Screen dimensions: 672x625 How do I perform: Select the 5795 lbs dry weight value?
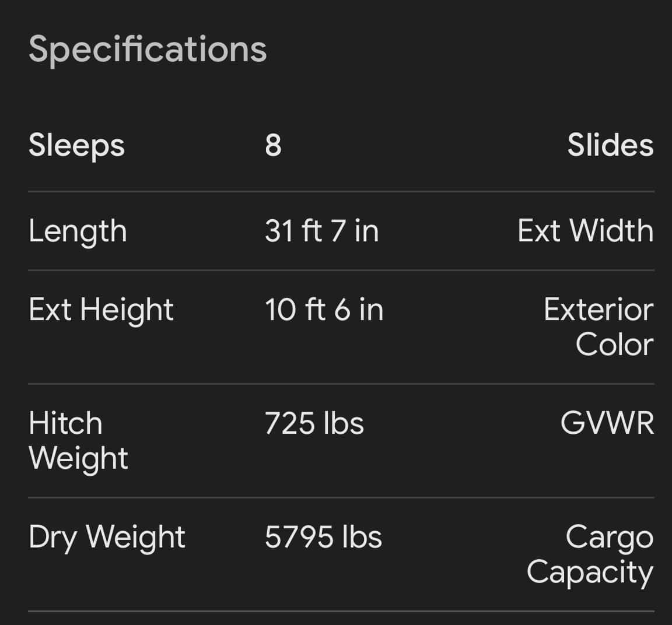pos(323,537)
